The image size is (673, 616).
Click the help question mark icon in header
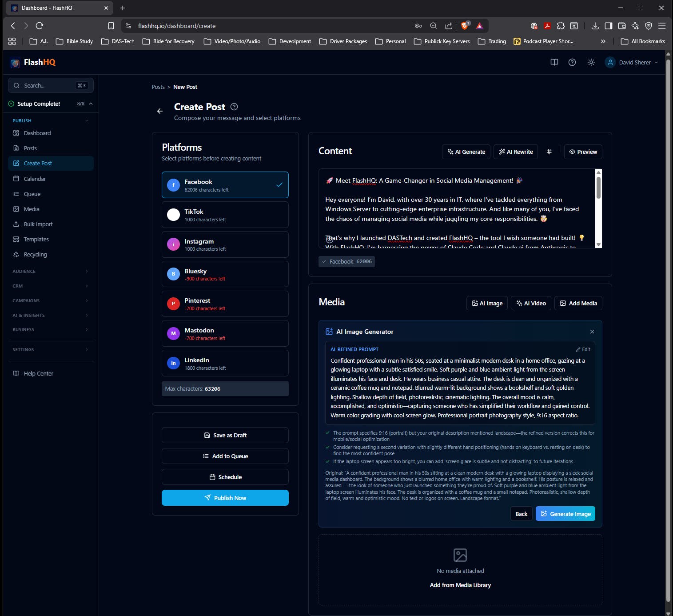(572, 62)
